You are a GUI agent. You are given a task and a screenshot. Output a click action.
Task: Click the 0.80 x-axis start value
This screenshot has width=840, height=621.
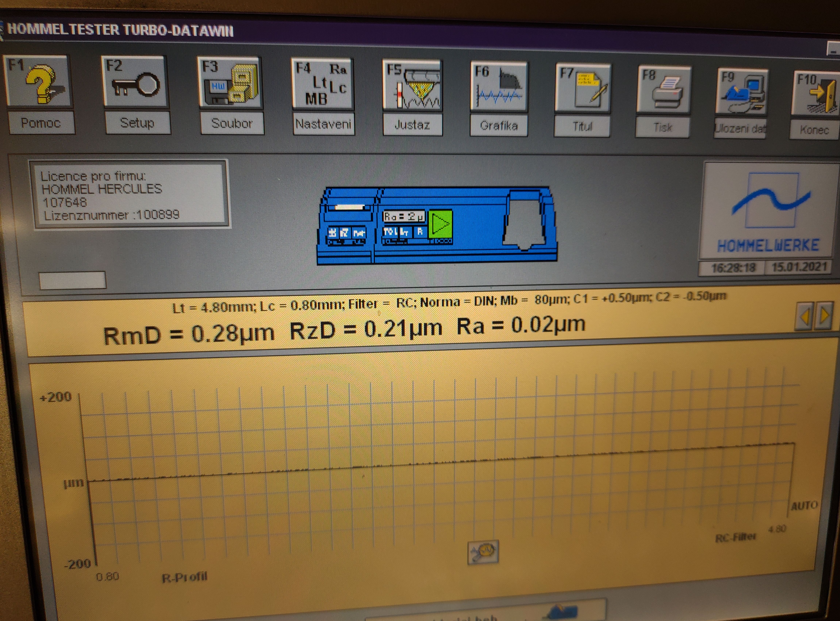coord(108,577)
